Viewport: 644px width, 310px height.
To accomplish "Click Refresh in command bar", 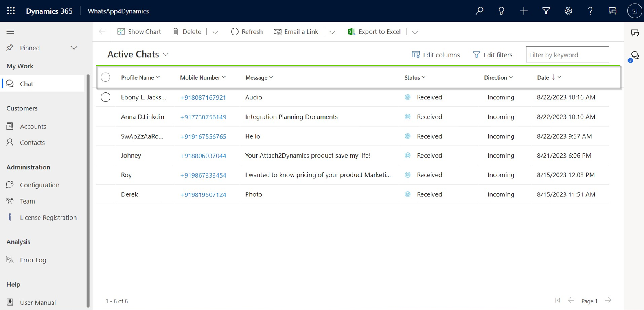I will click(247, 31).
